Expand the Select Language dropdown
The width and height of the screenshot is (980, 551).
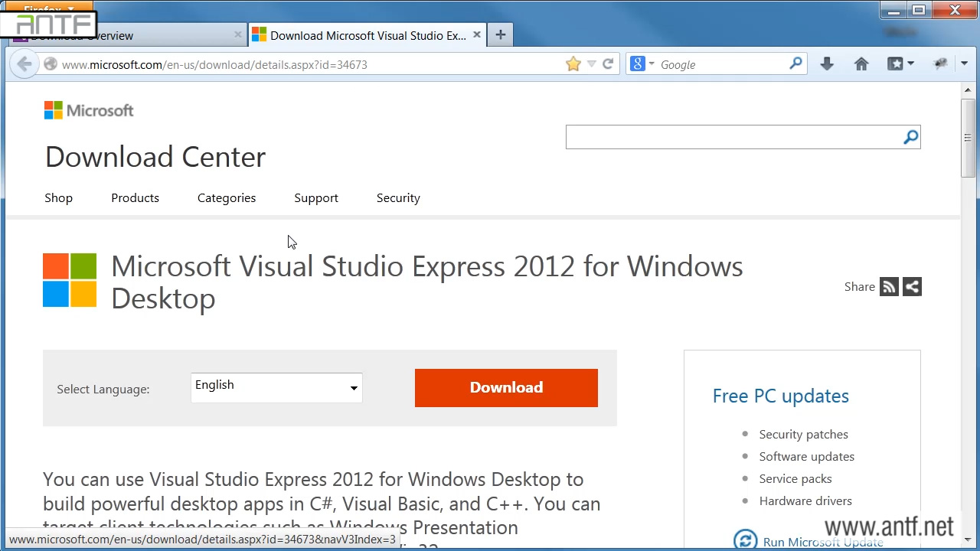pyautogui.click(x=276, y=387)
